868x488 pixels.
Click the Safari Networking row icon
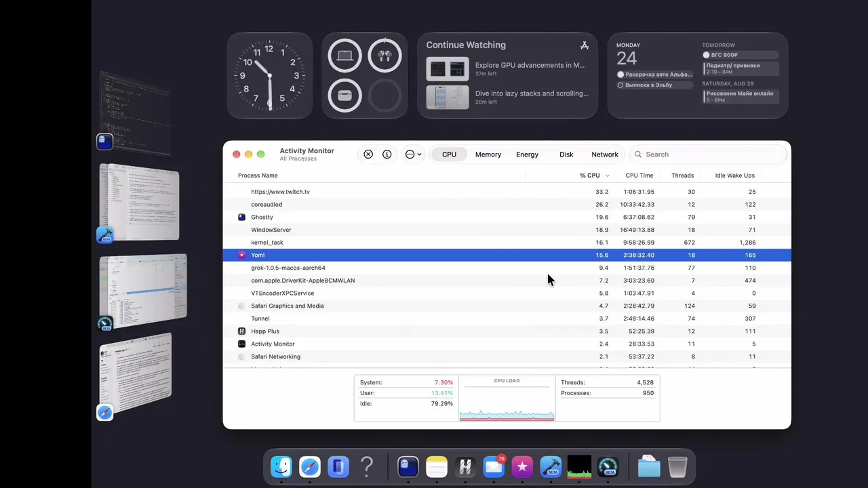[241, 357]
